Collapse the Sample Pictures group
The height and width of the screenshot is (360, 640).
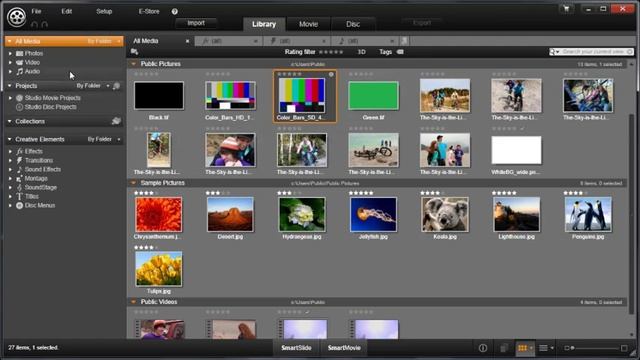(133, 183)
